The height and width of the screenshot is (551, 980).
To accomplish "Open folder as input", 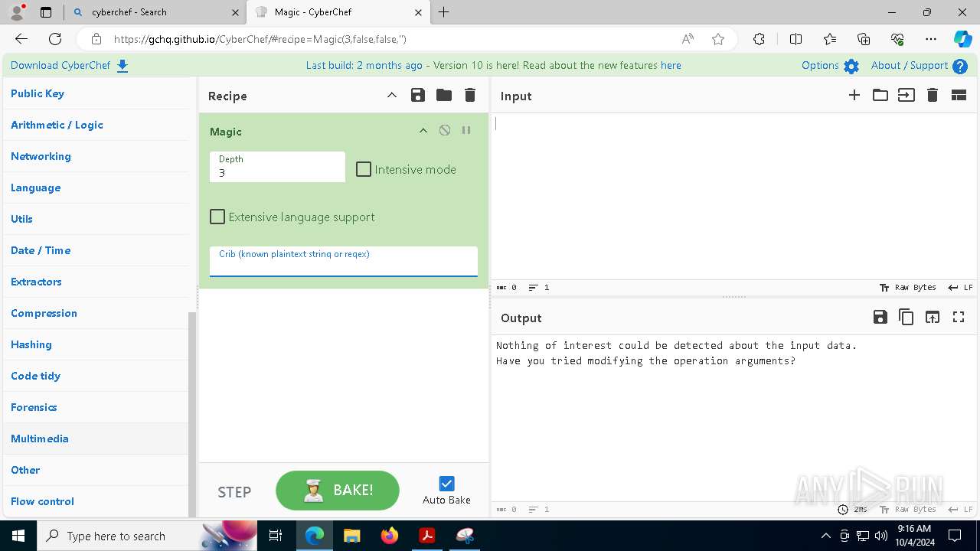I will coord(880,95).
